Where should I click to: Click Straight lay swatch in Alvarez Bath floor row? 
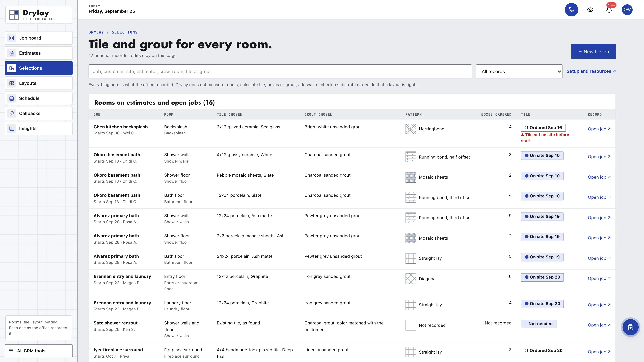(x=411, y=258)
